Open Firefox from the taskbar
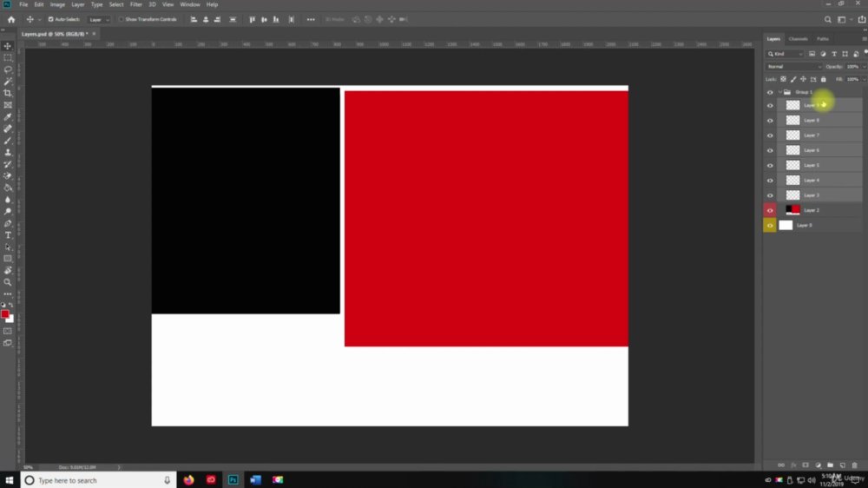Image resolution: width=868 pixels, height=488 pixels. tap(188, 480)
